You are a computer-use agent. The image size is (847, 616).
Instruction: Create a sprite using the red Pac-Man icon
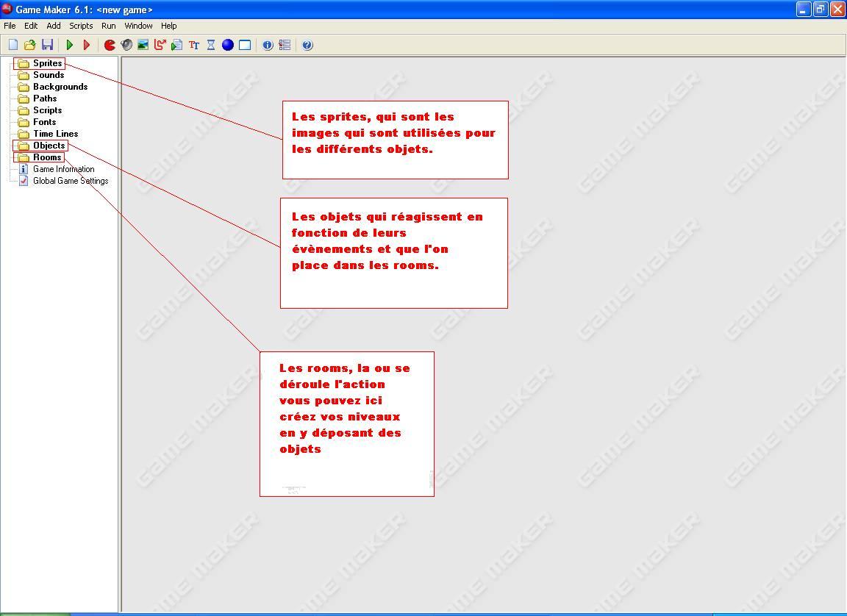click(x=110, y=45)
